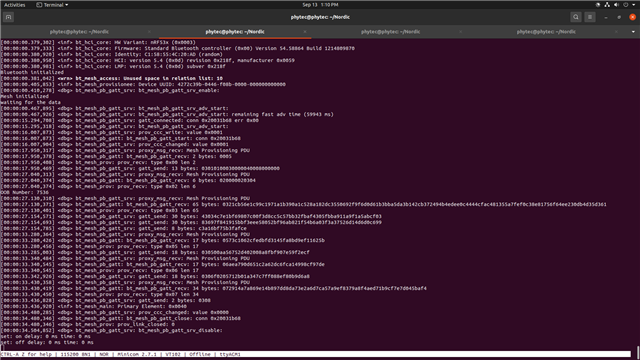Open the system menu arrow in top bar
Screen dimensions: 640x360
coord(633,5)
